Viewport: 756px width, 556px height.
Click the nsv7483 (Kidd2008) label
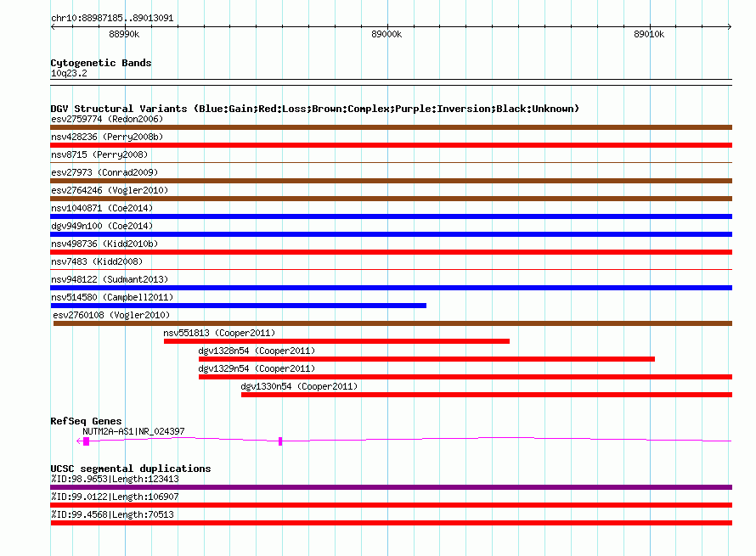coord(97,261)
